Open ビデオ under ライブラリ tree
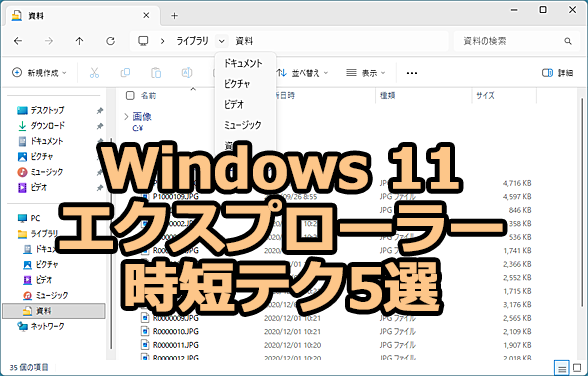This screenshot has height=376, width=588. pyautogui.click(x=38, y=280)
